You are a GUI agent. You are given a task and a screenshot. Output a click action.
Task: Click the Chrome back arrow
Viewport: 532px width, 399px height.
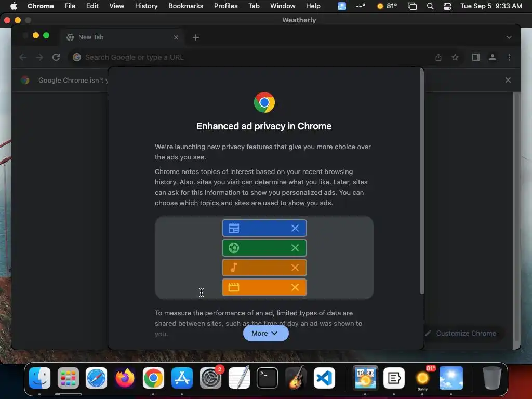(23, 57)
